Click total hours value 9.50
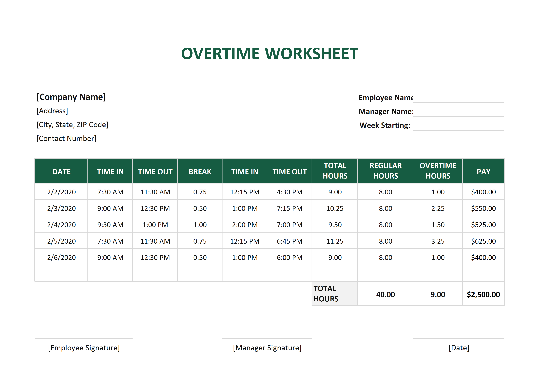This screenshot has height=392, width=539. 335,225
